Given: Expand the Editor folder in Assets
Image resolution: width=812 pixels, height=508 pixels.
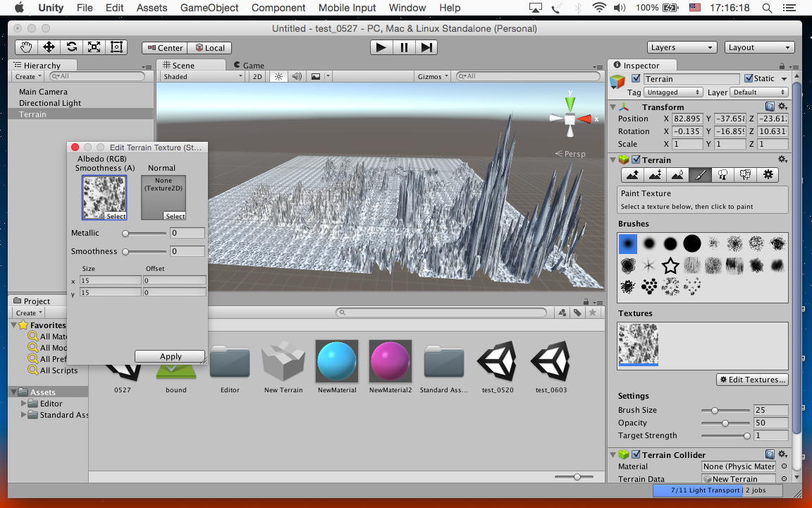Looking at the screenshot, I should (x=25, y=404).
